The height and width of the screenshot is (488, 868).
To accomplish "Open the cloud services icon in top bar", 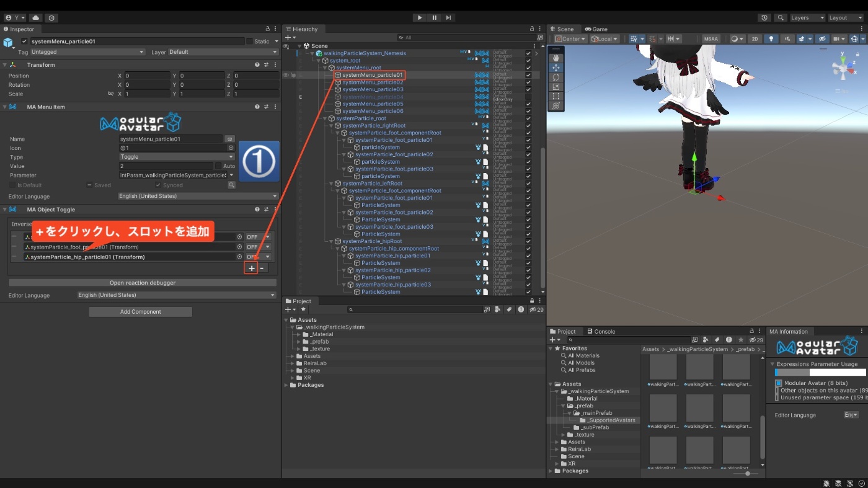I will tap(36, 18).
